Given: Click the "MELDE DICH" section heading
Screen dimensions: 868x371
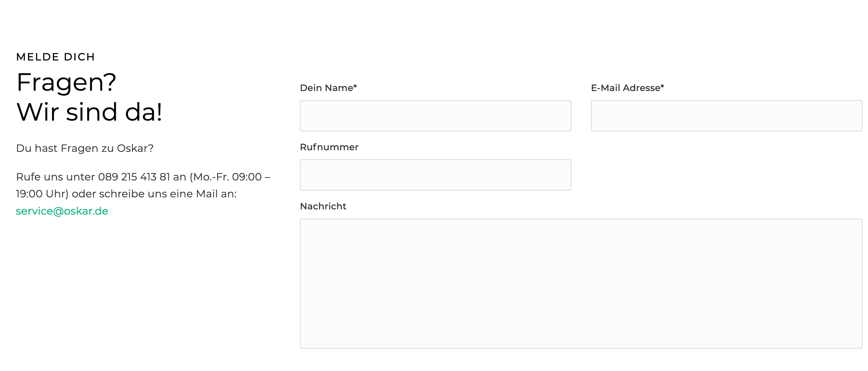Looking at the screenshot, I should 56,57.
